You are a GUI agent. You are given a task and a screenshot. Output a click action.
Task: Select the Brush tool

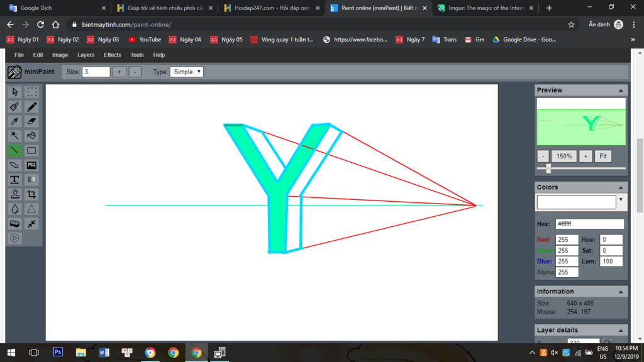click(x=15, y=107)
